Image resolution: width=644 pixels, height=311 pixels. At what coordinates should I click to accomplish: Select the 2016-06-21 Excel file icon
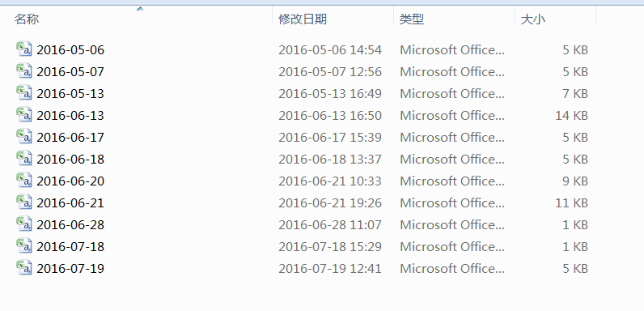coord(24,202)
